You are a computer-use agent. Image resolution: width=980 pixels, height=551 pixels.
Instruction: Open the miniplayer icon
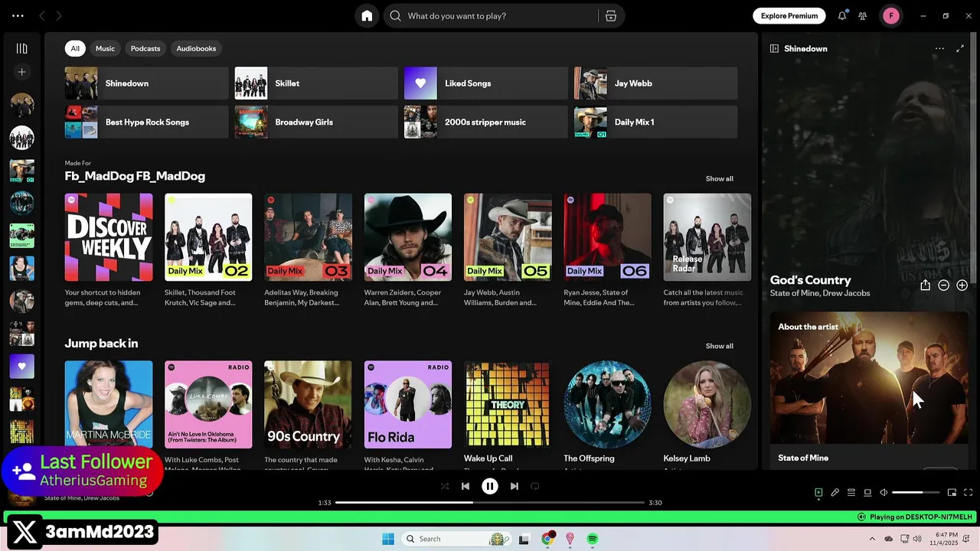(x=952, y=493)
